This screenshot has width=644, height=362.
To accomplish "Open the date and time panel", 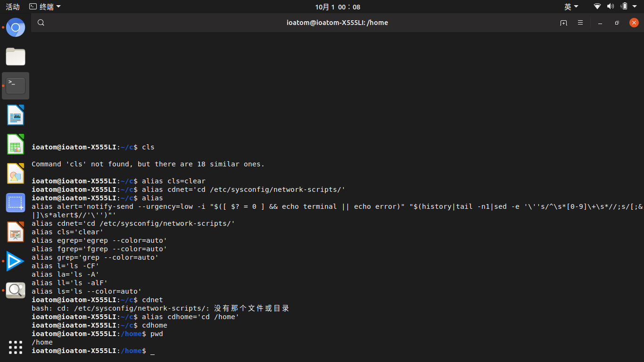I will (338, 7).
